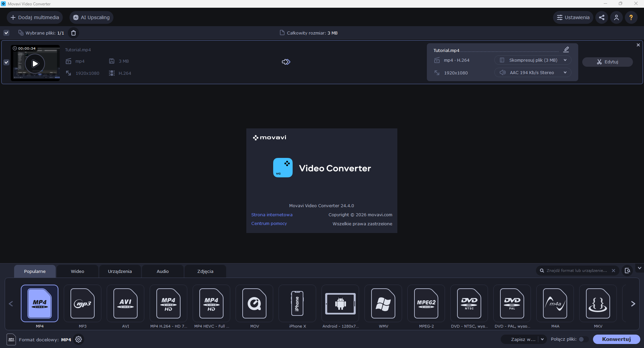Choose the iPhone X preset icon
The height and width of the screenshot is (348, 644).
297,303
